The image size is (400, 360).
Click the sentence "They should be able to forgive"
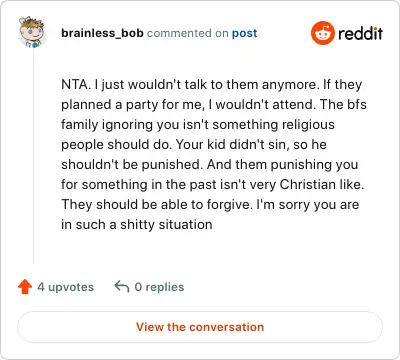pyautogui.click(x=157, y=205)
